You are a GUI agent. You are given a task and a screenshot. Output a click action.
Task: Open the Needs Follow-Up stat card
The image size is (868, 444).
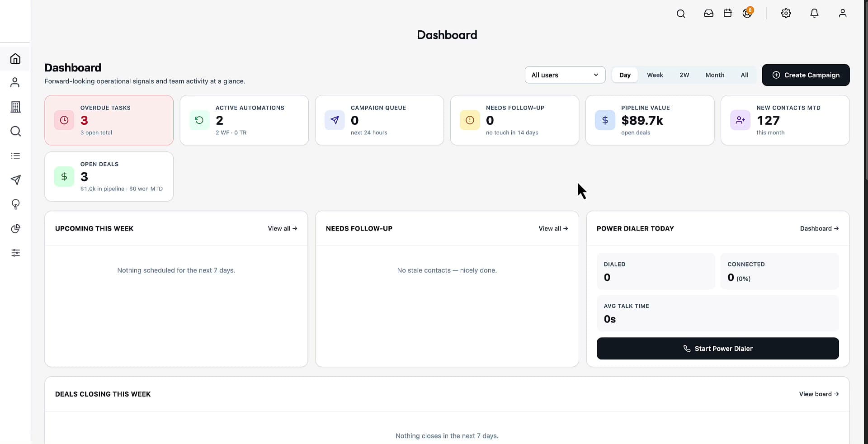(x=514, y=120)
